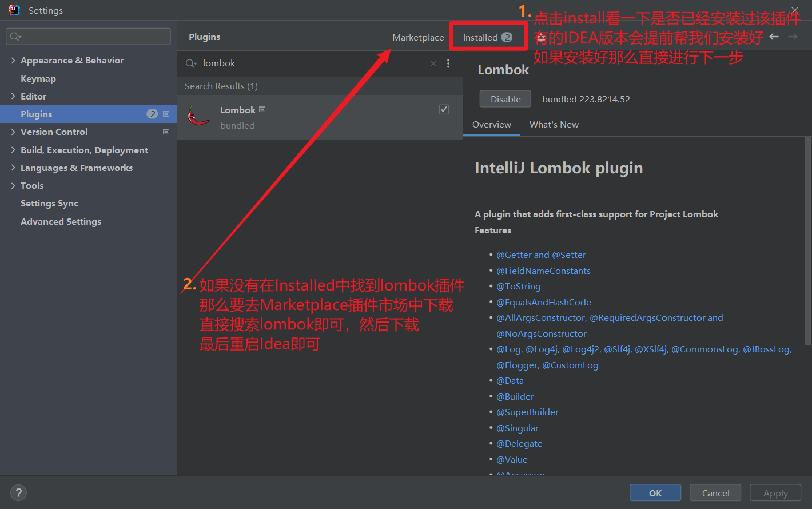Expand the Appearance & Behavior section

click(13, 60)
